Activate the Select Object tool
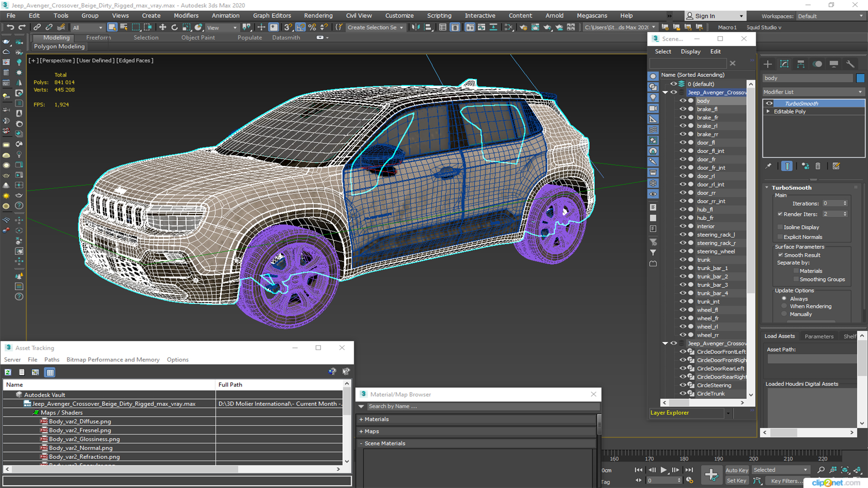 pos(112,27)
